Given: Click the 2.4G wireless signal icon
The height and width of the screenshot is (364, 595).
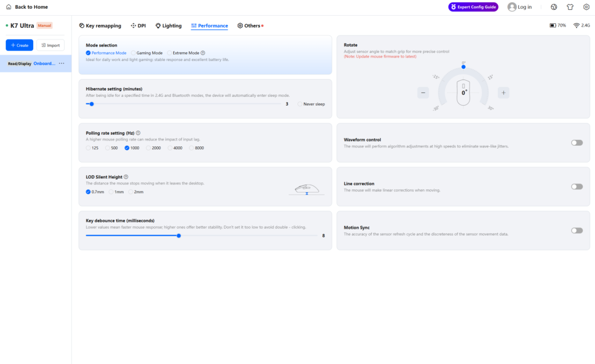Looking at the screenshot, I should tap(576, 26).
